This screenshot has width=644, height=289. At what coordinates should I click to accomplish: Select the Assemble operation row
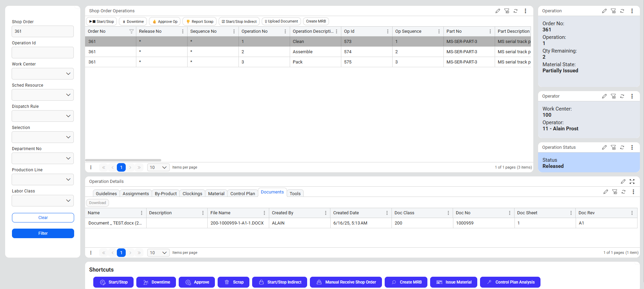[302, 52]
